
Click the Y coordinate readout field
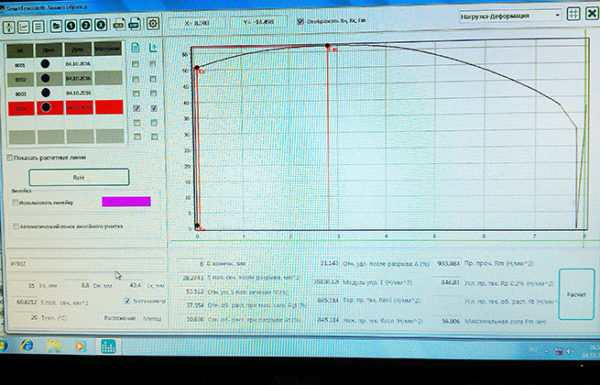click(x=259, y=22)
